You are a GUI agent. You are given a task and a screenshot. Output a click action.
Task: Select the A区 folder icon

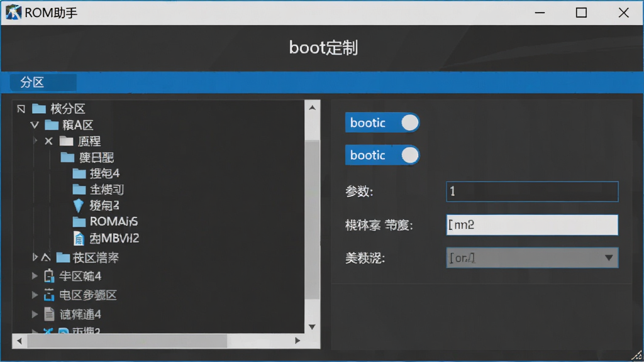(52, 124)
